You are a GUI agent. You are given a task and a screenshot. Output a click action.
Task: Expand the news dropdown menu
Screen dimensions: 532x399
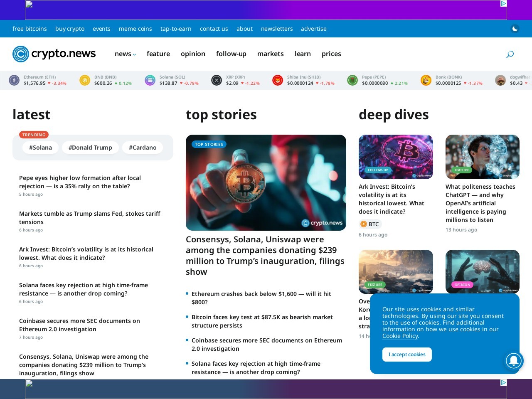pos(125,54)
